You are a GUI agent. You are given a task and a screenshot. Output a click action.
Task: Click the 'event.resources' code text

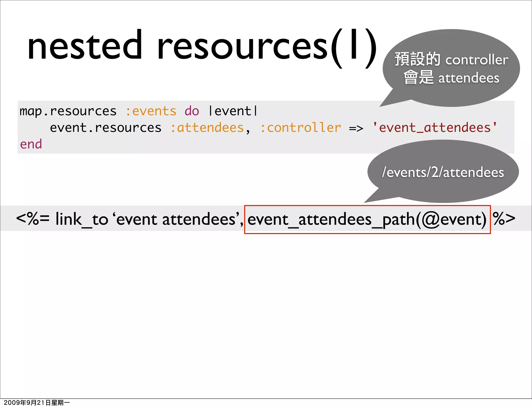tap(105, 128)
